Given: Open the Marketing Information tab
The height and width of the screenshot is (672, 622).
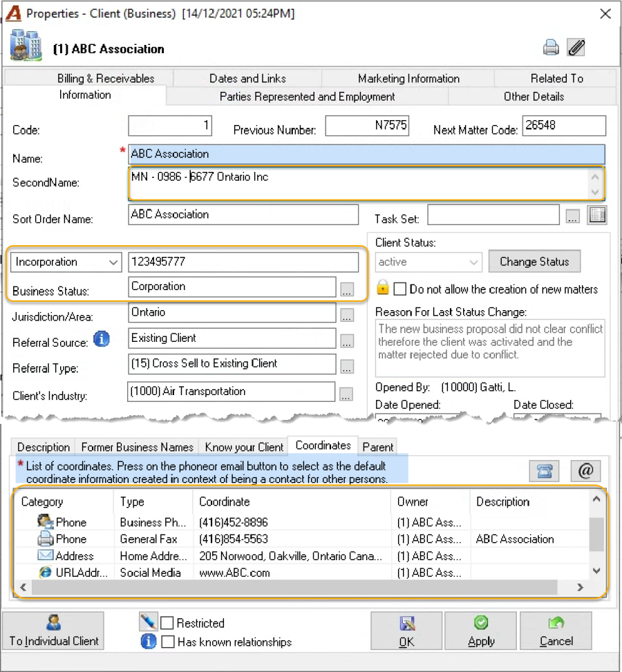Looking at the screenshot, I should (408, 79).
